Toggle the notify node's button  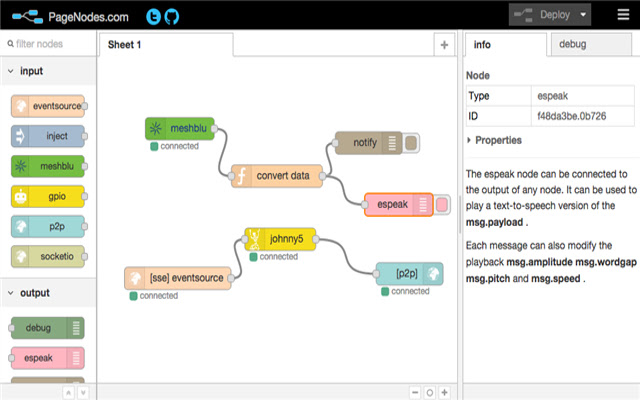tap(411, 143)
